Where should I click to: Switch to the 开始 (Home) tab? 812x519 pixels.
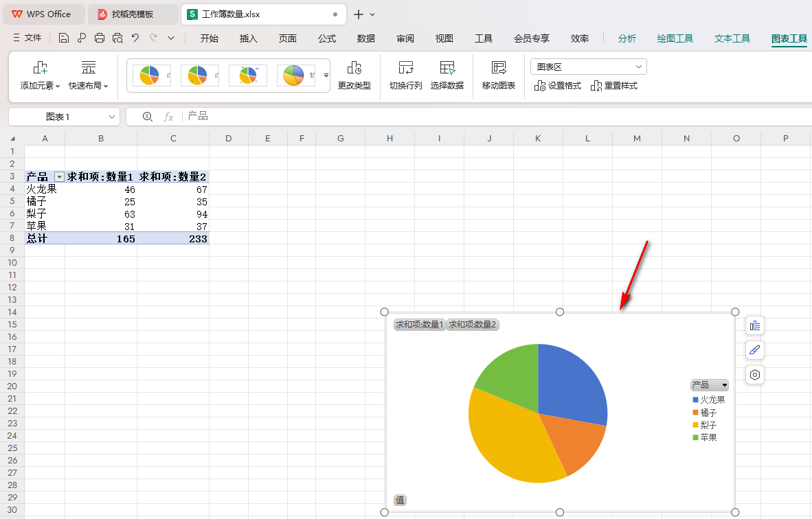[210, 38]
